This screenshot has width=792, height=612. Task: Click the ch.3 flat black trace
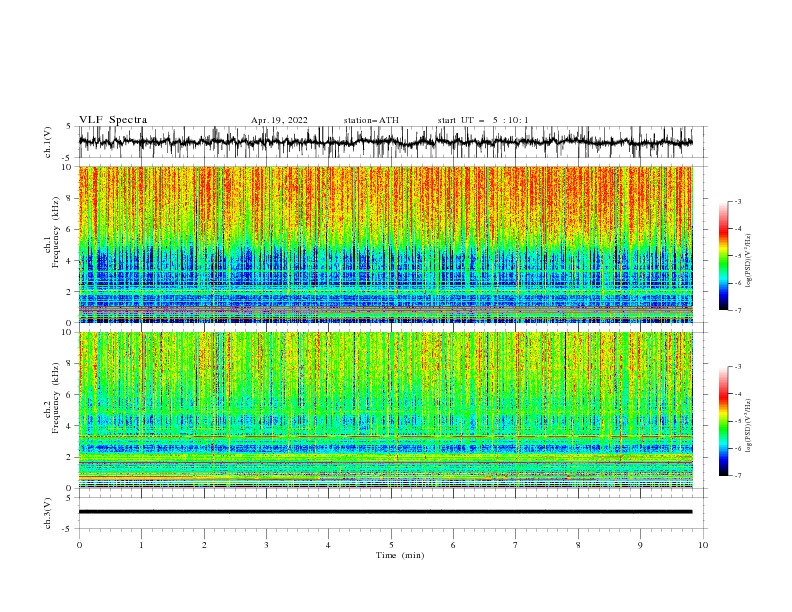tap(385, 512)
